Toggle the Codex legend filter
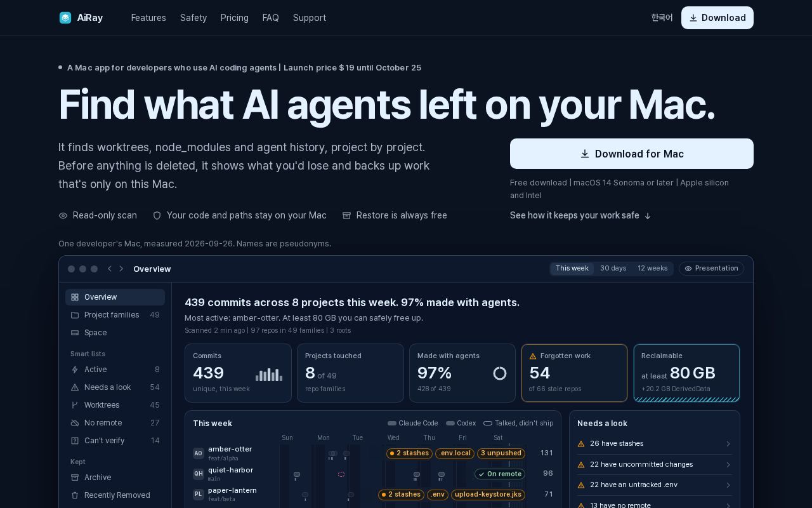The image size is (812, 508). (461, 424)
